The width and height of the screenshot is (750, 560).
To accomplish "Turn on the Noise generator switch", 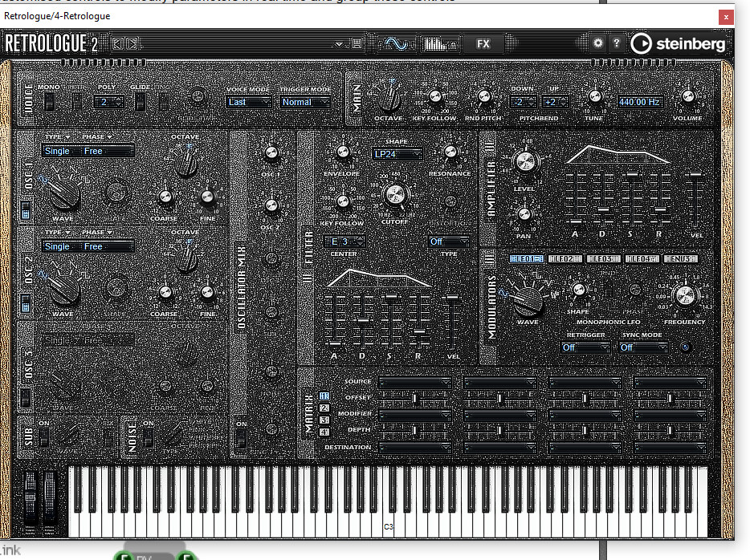I will (149, 437).
